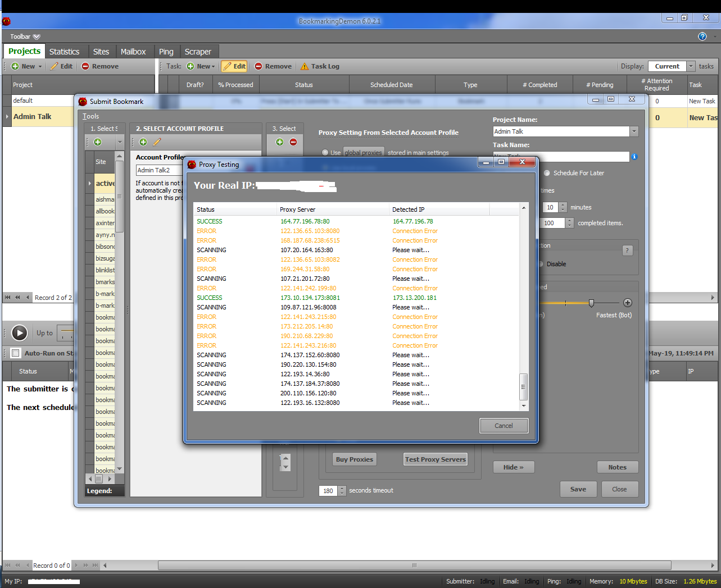This screenshot has width=721, height=588.
Task: Click blue info icon beside Task Name
Action: pyautogui.click(x=634, y=157)
